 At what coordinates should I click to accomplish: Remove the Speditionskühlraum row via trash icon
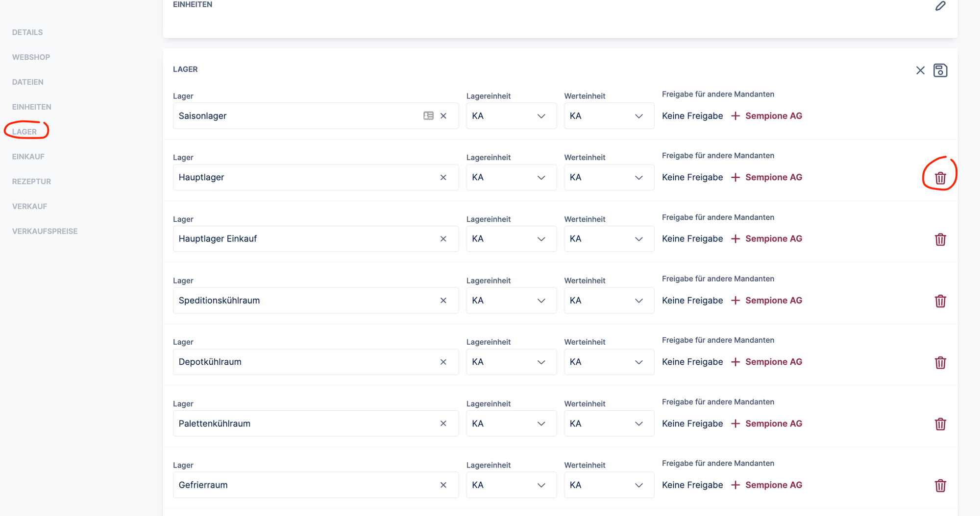(940, 301)
